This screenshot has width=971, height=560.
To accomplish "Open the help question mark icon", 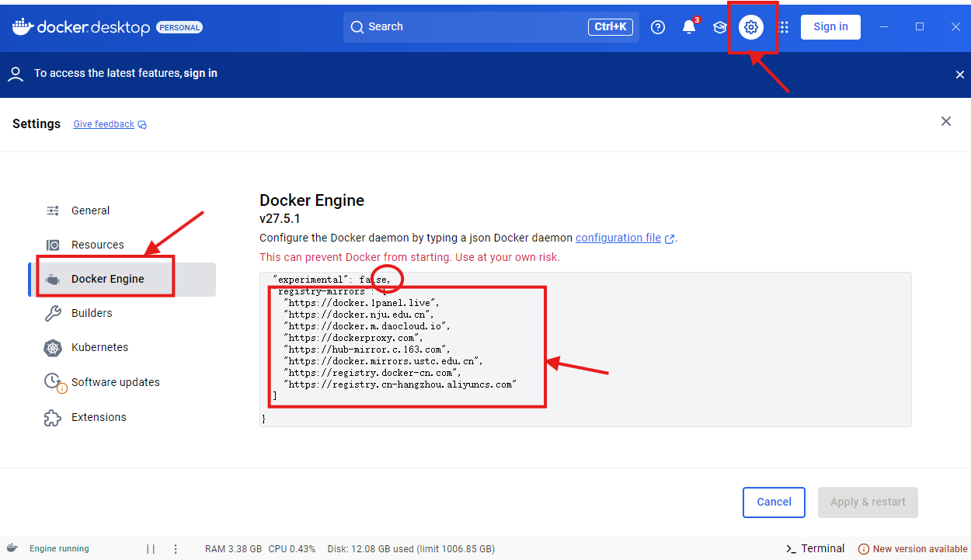I will click(658, 27).
